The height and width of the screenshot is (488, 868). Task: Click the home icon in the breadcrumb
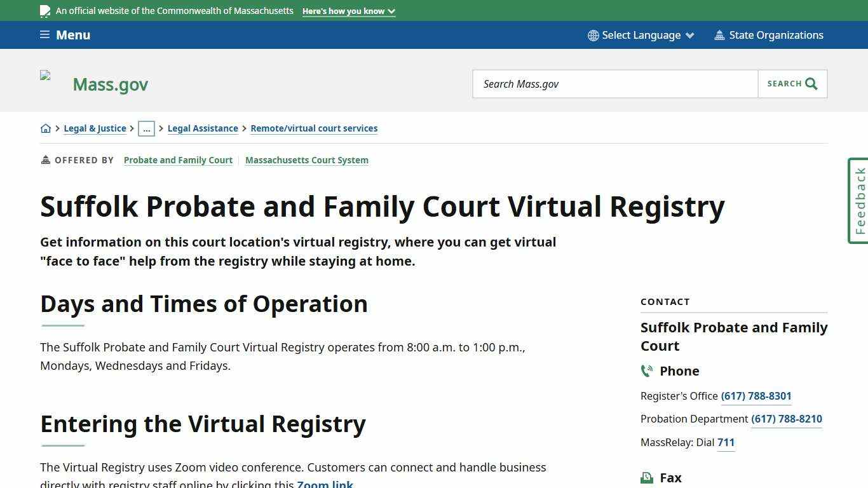coord(46,128)
